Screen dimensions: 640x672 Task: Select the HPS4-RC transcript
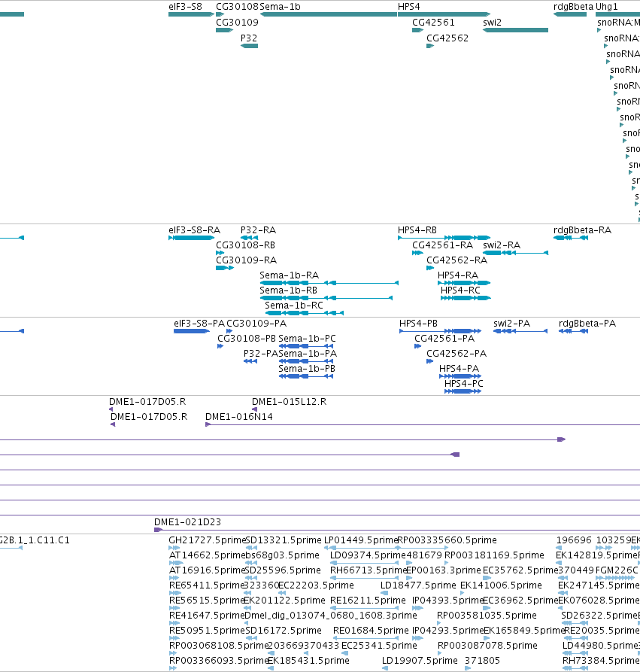point(466,298)
